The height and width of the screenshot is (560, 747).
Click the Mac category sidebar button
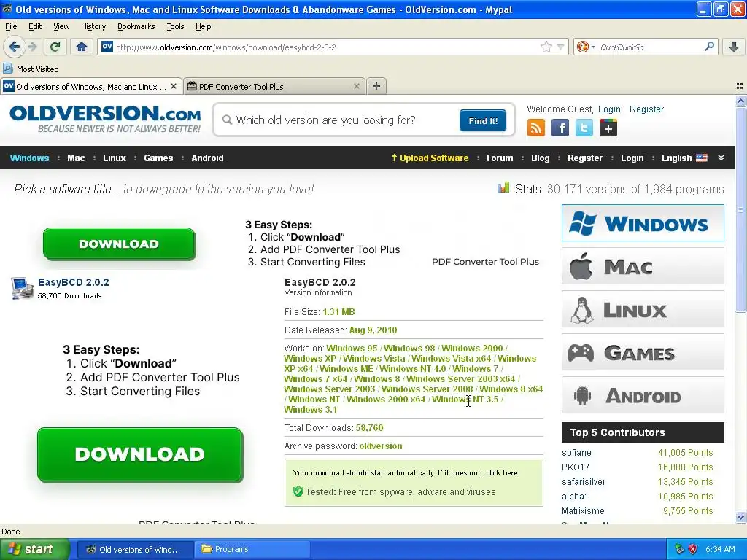[643, 266]
